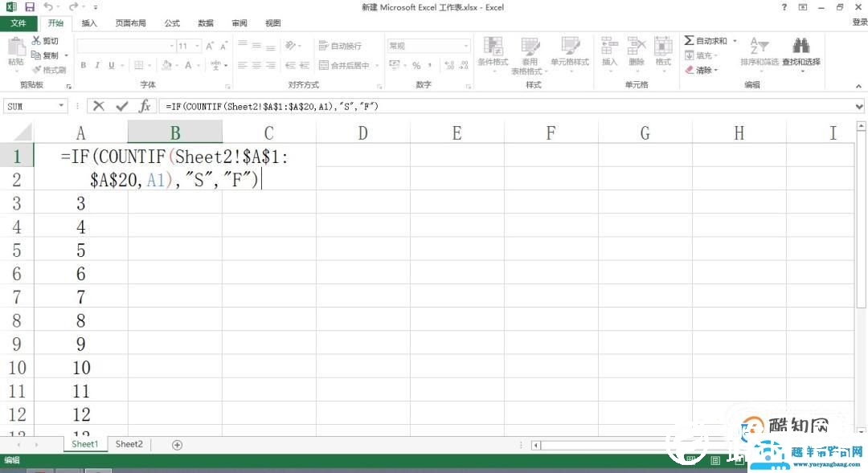This screenshot has height=473, width=868.
Task: Click the Undo arrow icon
Action: pos(47,7)
